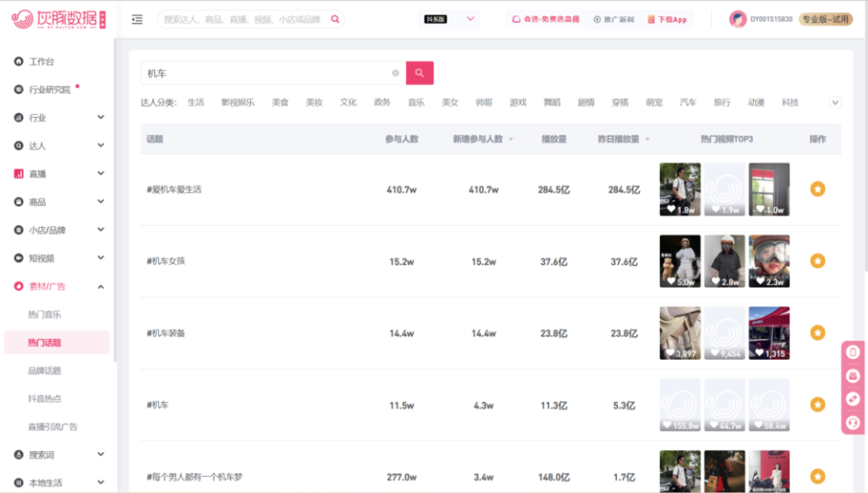Clear the 机车 search field
Screen dimensions: 868x493
pyautogui.click(x=395, y=73)
